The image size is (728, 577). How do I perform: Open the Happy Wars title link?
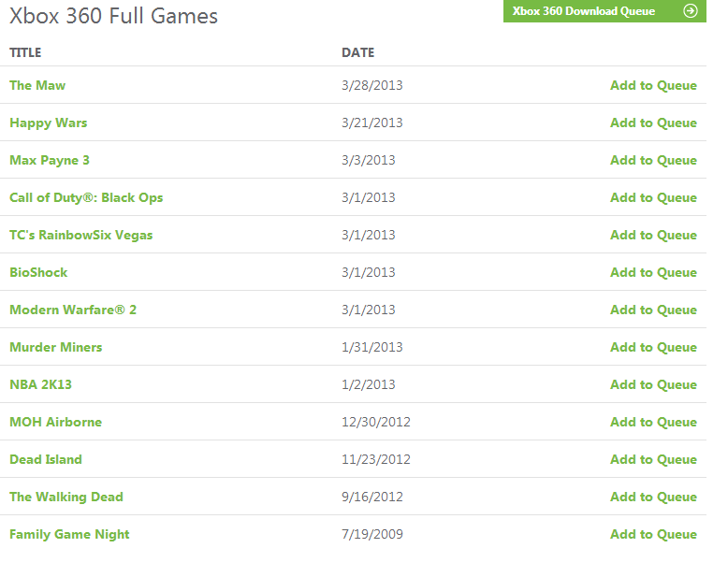point(49,123)
